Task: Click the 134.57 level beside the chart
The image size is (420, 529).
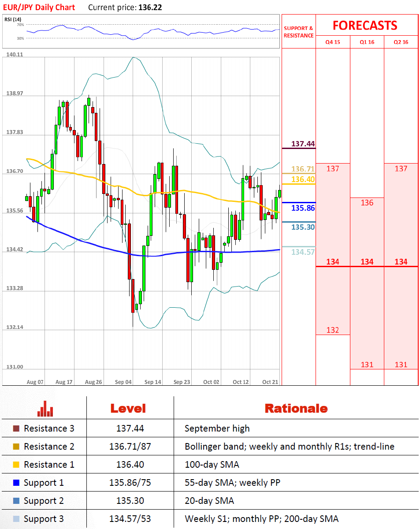Action: click(303, 252)
